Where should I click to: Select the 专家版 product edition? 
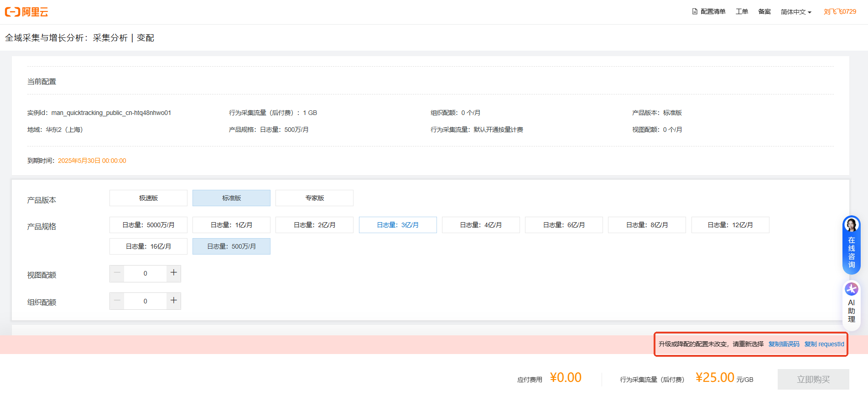coord(314,198)
